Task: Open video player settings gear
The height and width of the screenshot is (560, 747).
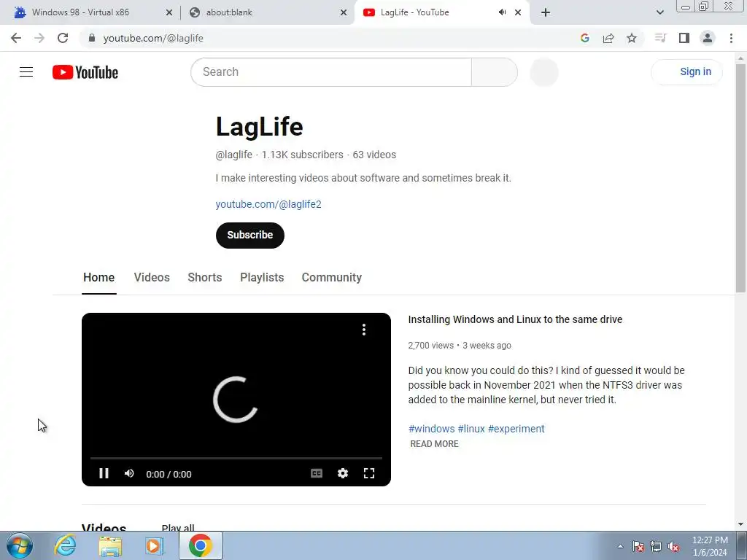Action: coord(343,473)
